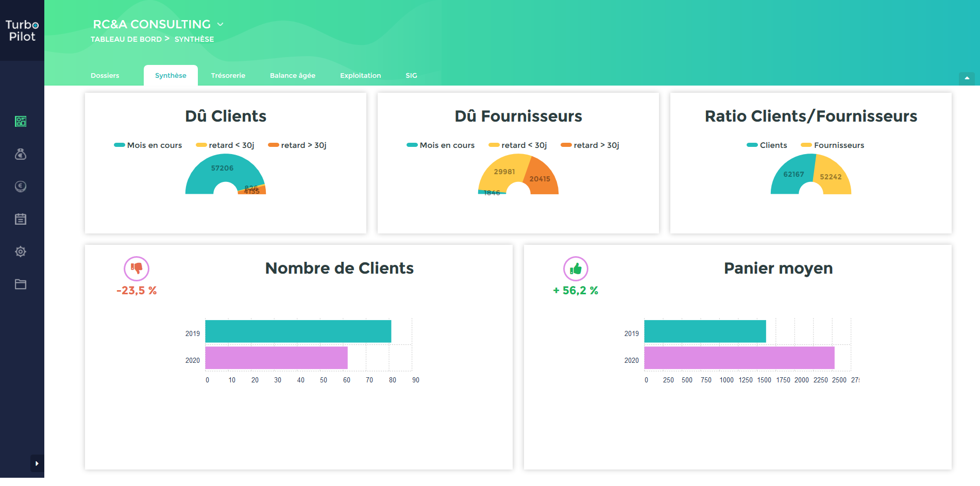This screenshot has width=980, height=486.
Task: Click the TABLEAU DE BORD breadcrumb link
Action: point(126,39)
